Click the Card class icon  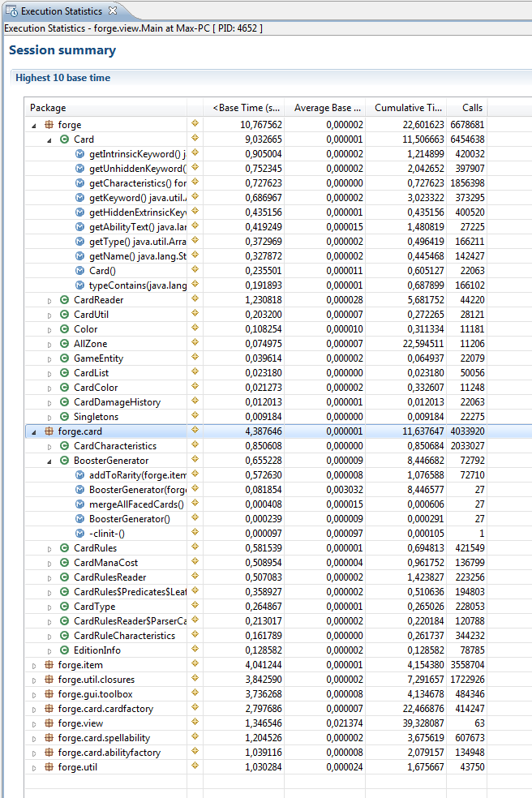point(65,139)
